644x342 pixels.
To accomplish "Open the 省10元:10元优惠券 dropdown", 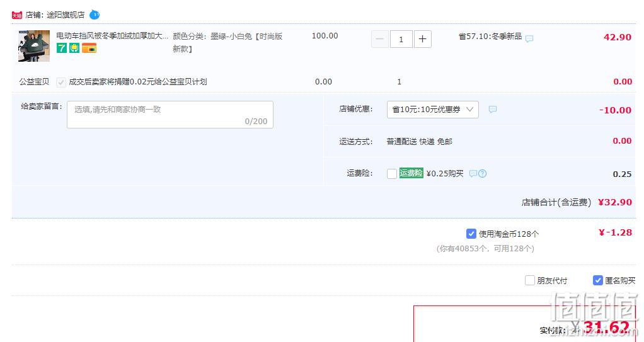I will tap(432, 110).
